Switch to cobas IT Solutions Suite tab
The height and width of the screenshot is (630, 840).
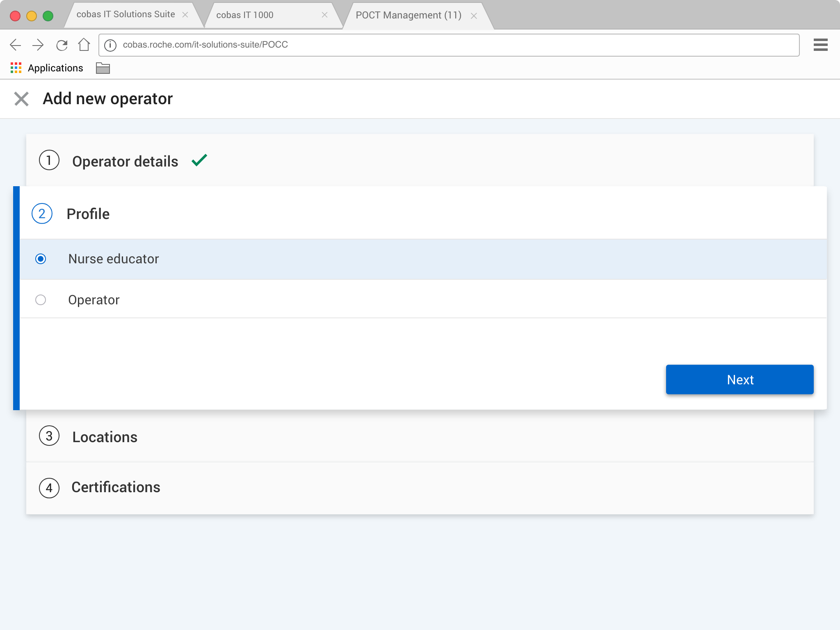[x=126, y=15]
